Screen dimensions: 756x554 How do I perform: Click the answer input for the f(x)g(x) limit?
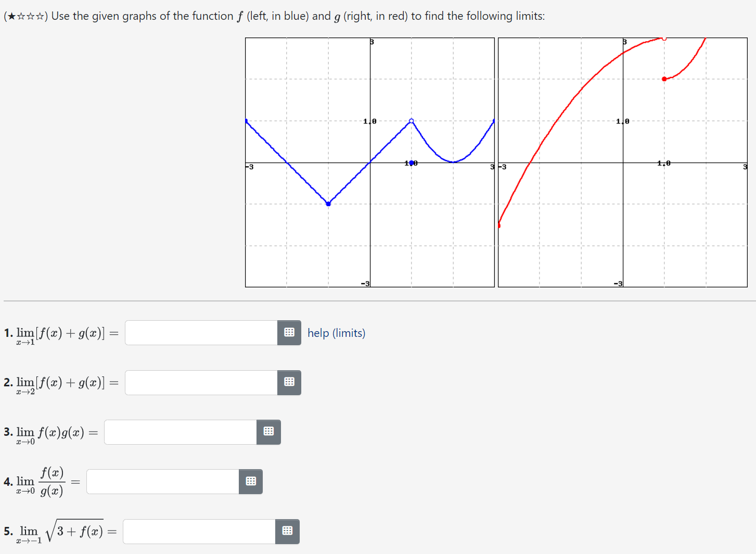click(180, 432)
